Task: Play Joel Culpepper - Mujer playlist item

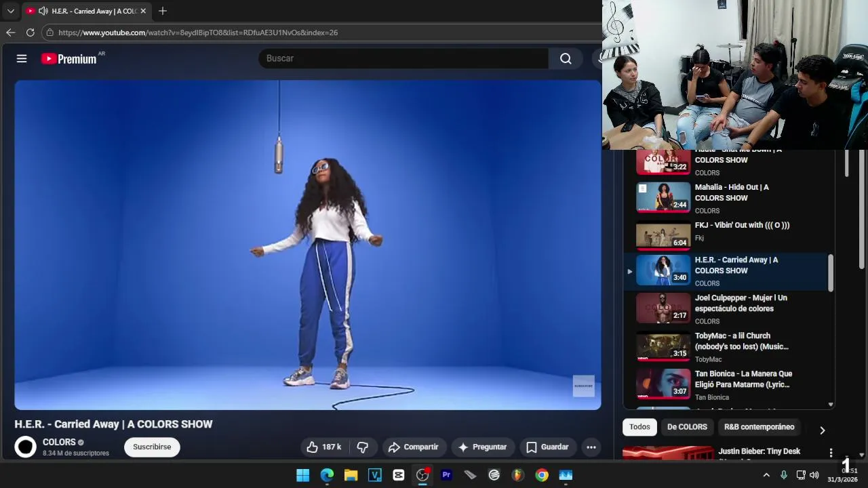Action: (x=726, y=309)
